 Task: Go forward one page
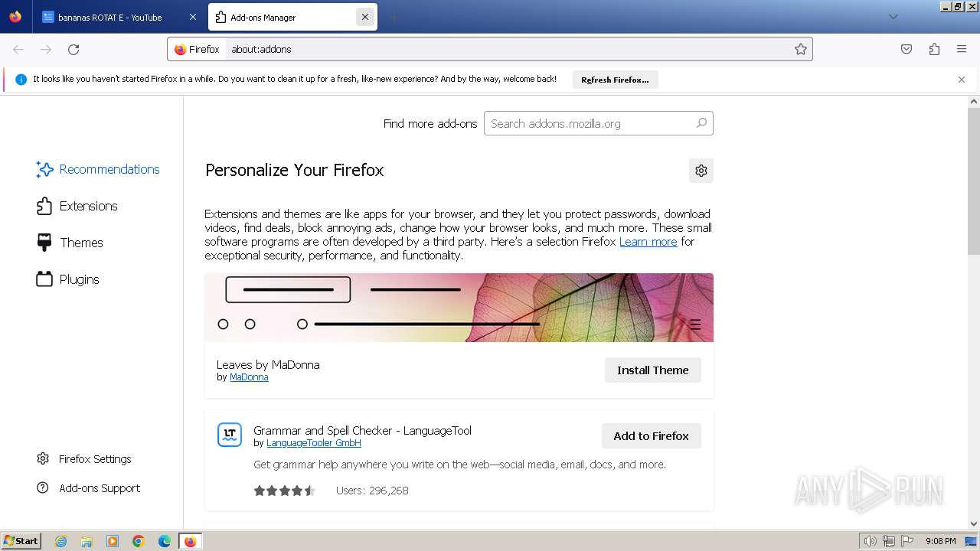coord(46,49)
